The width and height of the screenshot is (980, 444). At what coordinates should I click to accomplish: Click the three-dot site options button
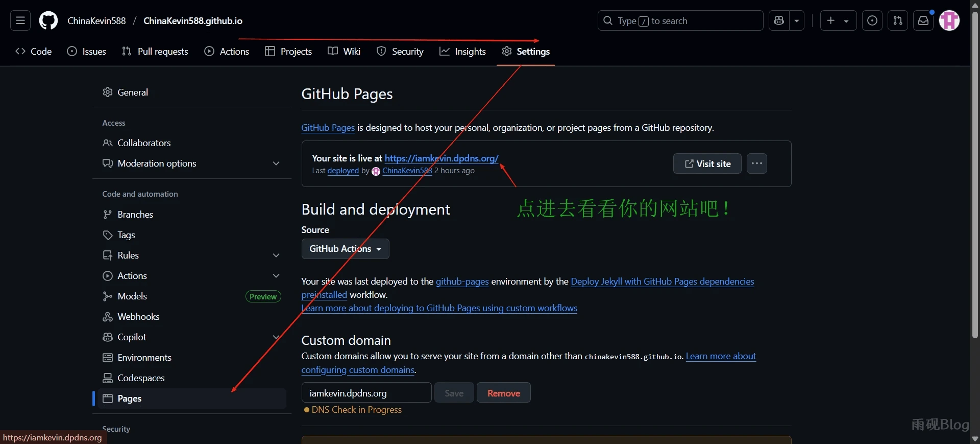[x=756, y=163]
